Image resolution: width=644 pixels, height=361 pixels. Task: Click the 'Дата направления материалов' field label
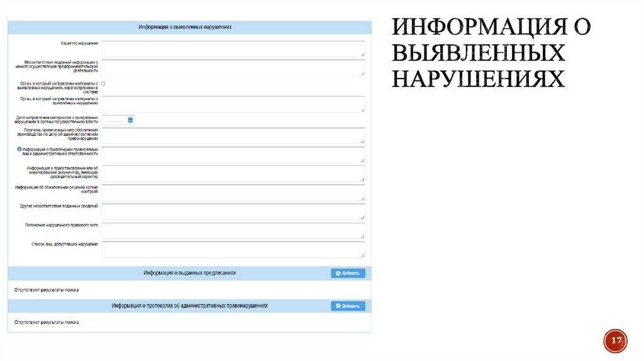(x=56, y=119)
